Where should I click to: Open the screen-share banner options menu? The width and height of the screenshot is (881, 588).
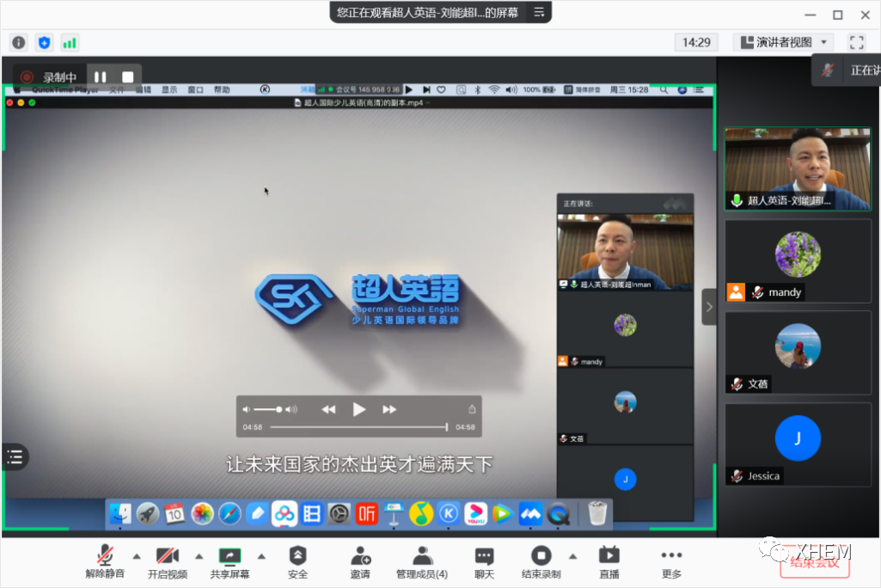[539, 12]
